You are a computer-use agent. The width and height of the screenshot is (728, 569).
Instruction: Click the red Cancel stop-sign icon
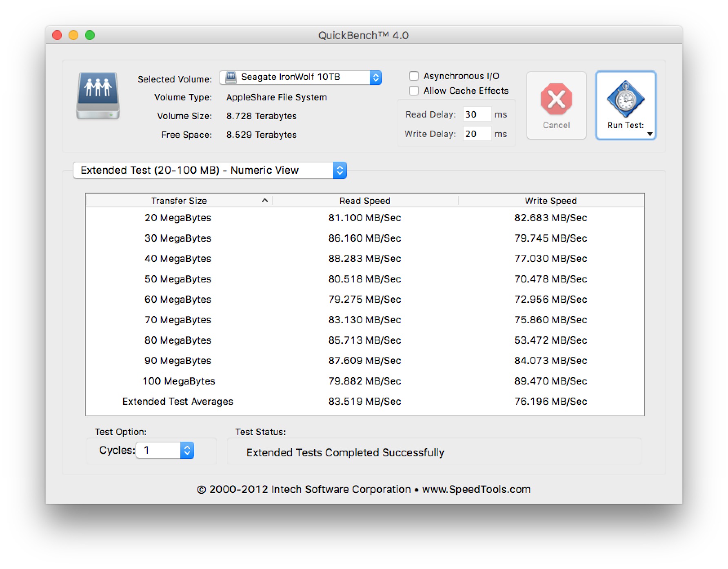pos(556,99)
